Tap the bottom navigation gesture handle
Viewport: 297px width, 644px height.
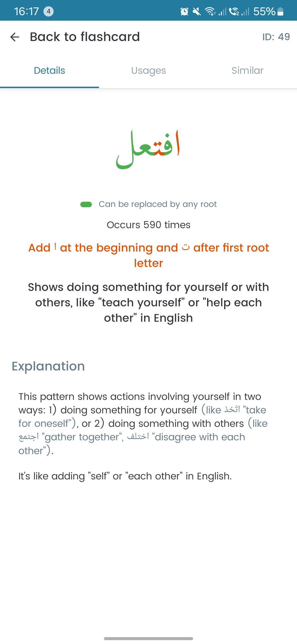pyautogui.click(x=148, y=638)
